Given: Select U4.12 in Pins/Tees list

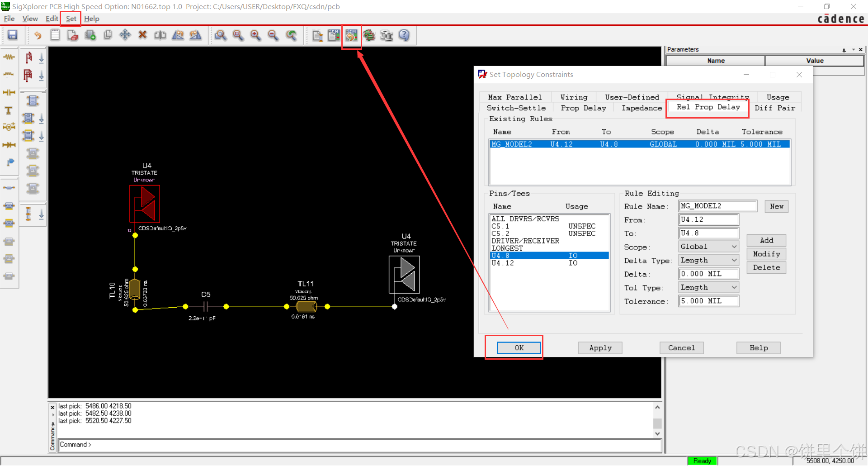Looking at the screenshot, I should (549, 263).
